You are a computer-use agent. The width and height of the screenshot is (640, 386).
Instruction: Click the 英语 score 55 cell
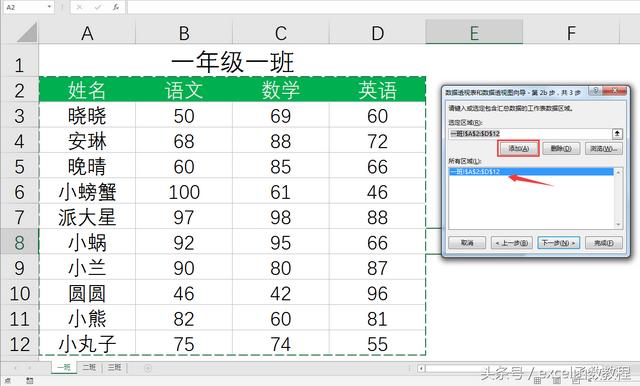[377, 344]
